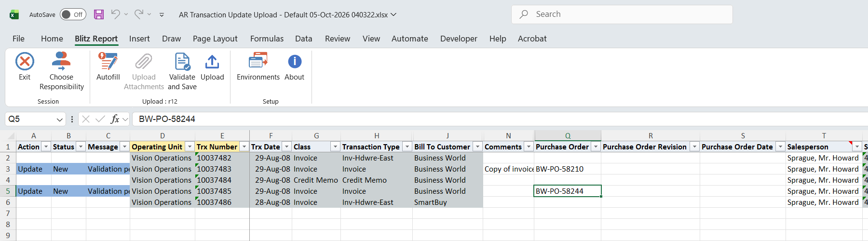The width and height of the screenshot is (868, 241).
Task: Open the Status column filter
Action: coord(81,147)
